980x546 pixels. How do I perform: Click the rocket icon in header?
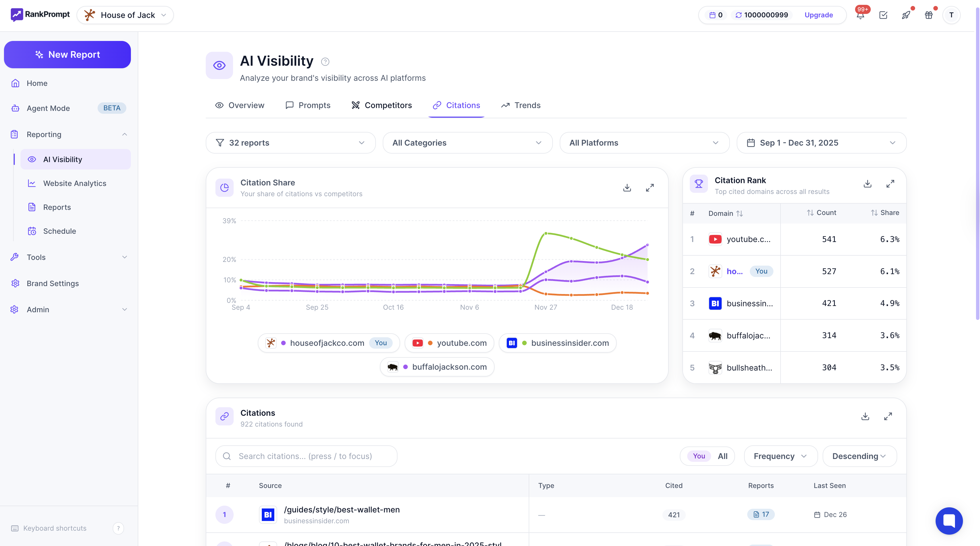coord(906,15)
